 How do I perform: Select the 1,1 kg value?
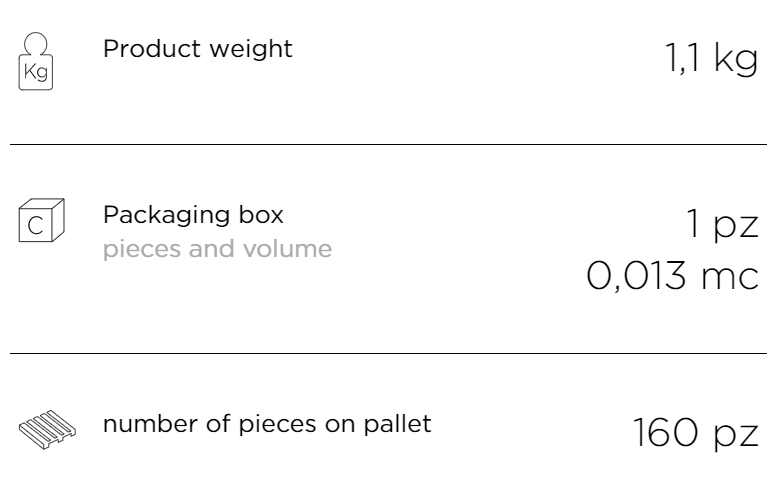711,59
